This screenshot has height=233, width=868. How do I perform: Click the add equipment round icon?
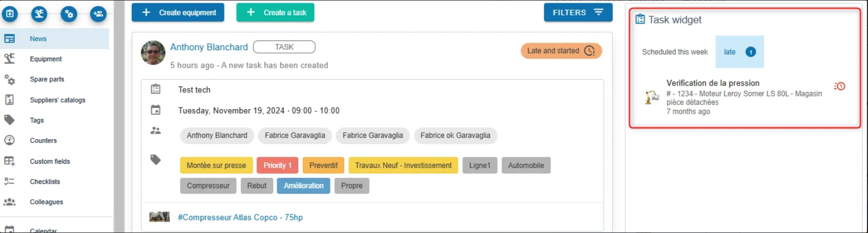pyautogui.click(x=39, y=14)
